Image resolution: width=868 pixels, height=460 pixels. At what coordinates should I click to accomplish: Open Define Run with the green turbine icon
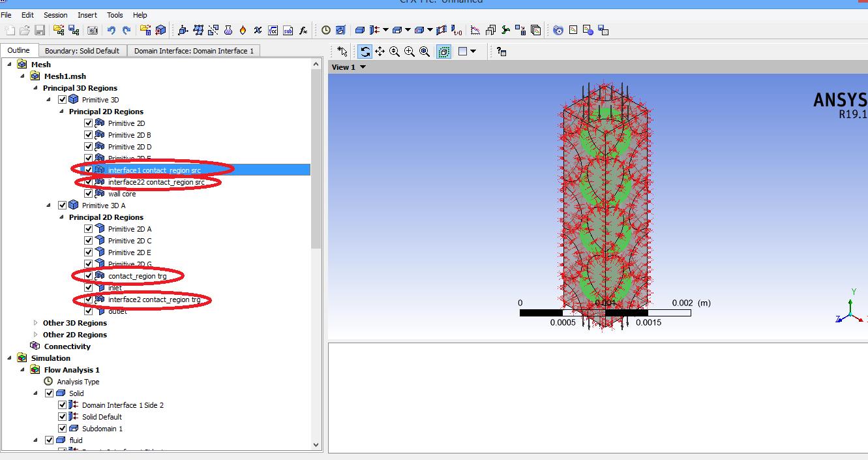pyautogui.click(x=504, y=30)
